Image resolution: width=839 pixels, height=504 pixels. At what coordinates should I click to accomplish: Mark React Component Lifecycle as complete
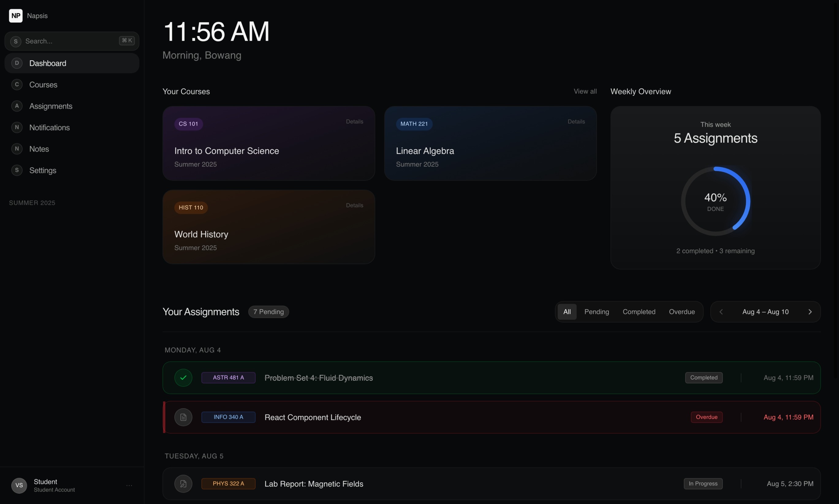[x=183, y=417]
